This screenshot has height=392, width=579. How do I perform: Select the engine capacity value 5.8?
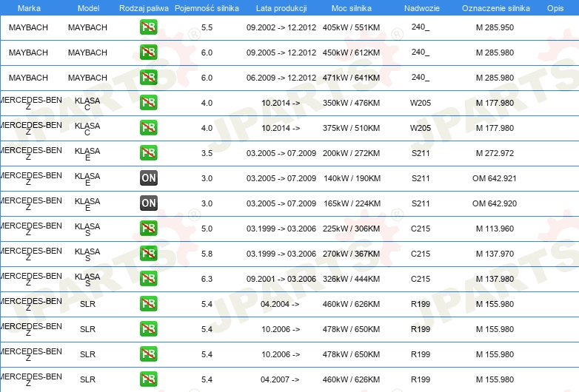coord(207,254)
